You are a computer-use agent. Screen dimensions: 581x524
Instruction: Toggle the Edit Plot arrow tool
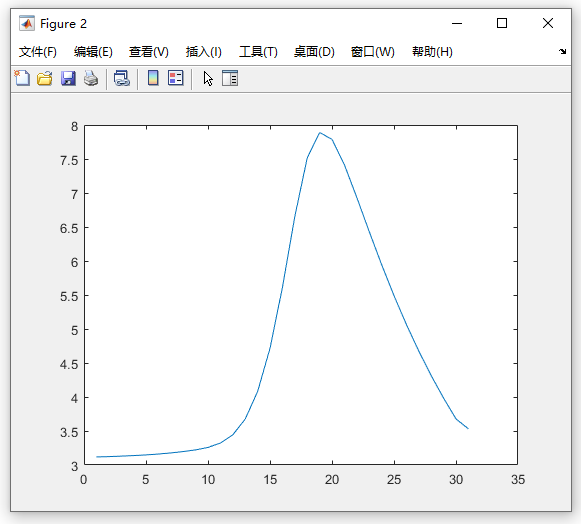(208, 79)
